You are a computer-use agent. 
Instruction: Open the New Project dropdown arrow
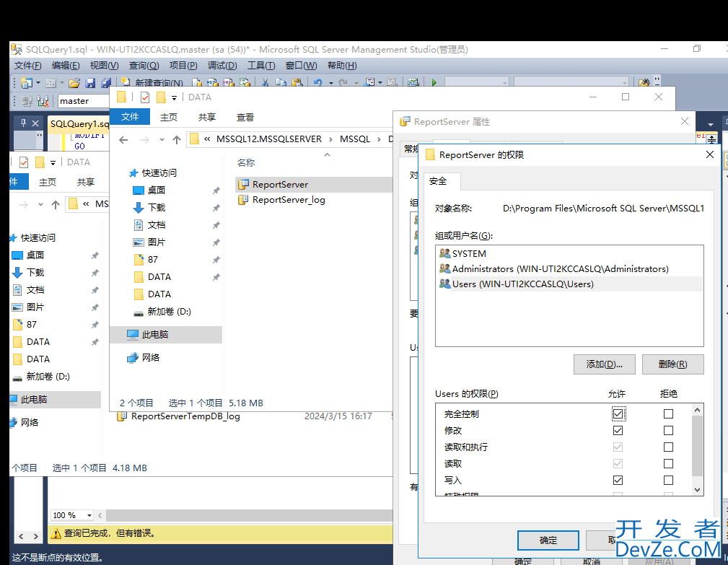click(38, 83)
